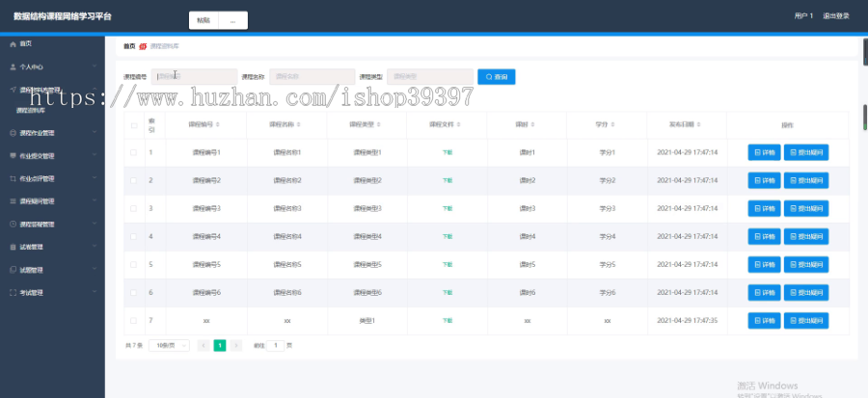
Task: Open the 10条/页 page size dropdown
Action: [x=170, y=346]
